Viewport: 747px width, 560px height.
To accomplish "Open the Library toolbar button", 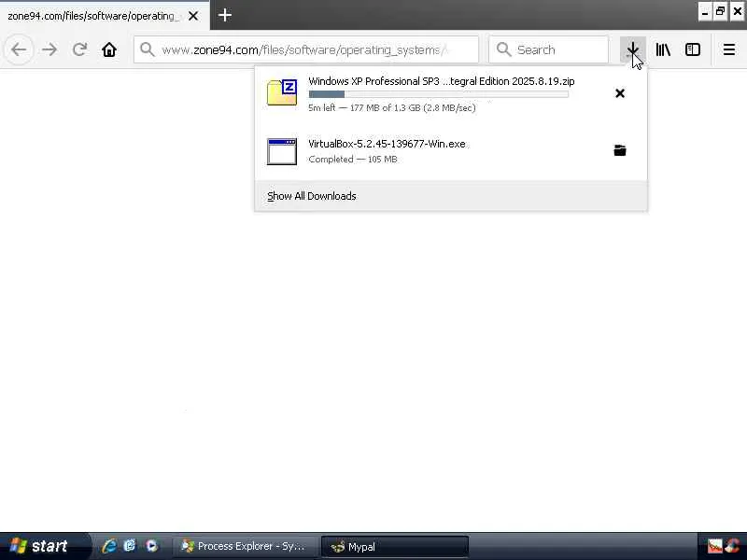I will coord(663,49).
